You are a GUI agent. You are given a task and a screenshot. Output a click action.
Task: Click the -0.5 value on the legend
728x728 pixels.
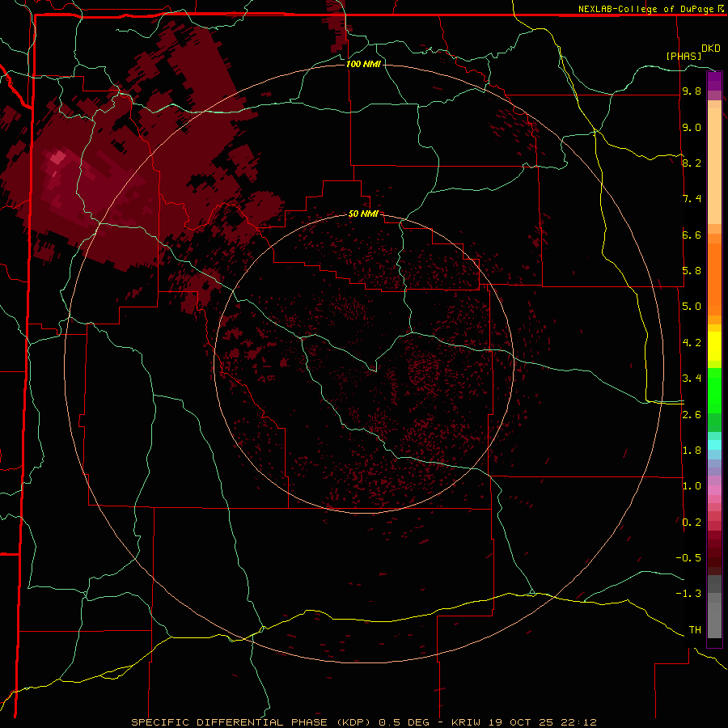coord(688,558)
